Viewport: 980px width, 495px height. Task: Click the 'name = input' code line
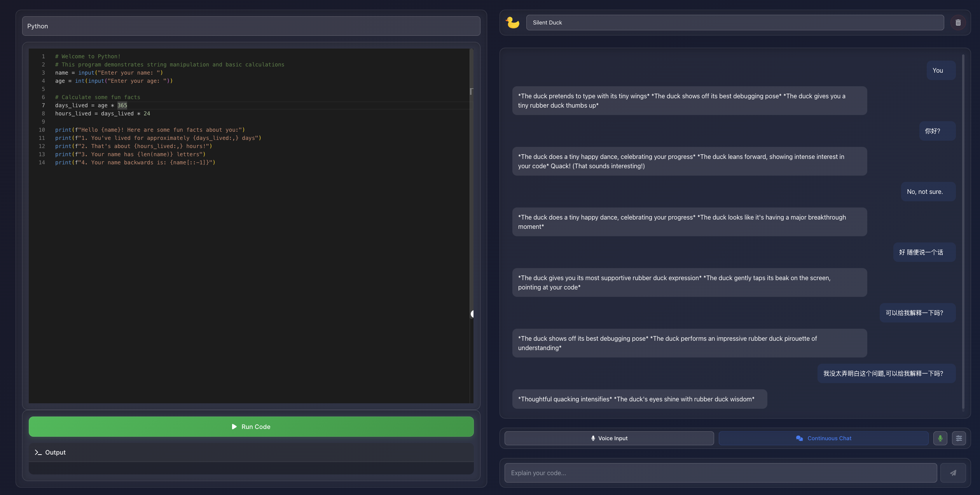tap(109, 73)
